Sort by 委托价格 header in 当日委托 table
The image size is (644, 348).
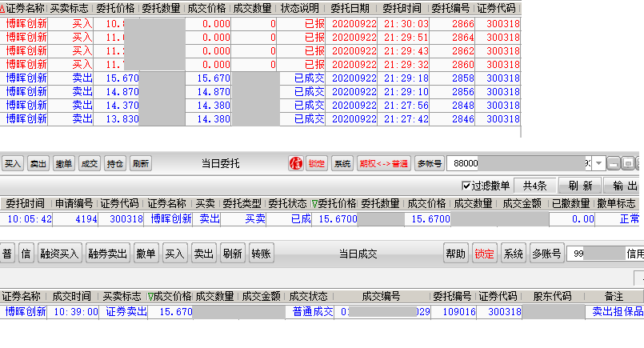click(x=337, y=203)
